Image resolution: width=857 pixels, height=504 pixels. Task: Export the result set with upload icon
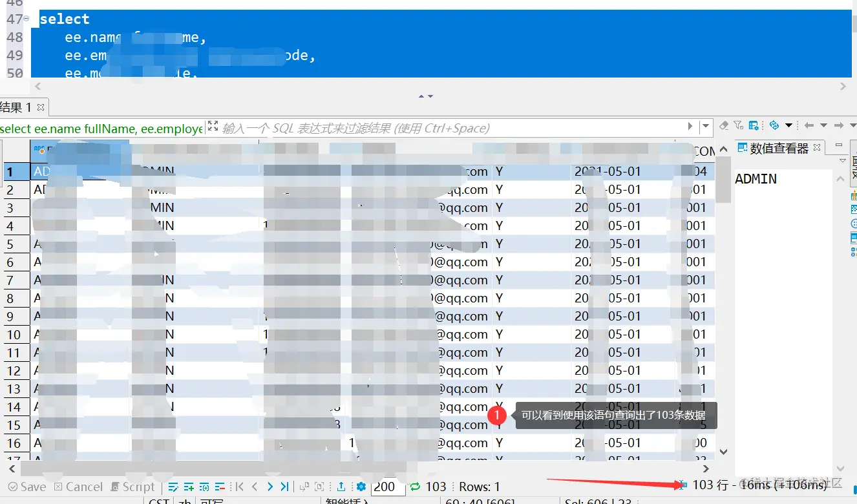(x=341, y=487)
